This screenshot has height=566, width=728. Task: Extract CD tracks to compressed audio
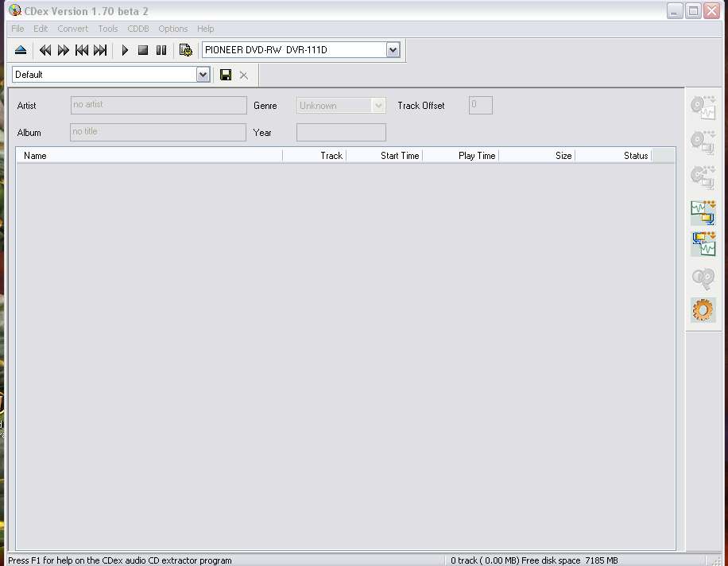(703, 142)
